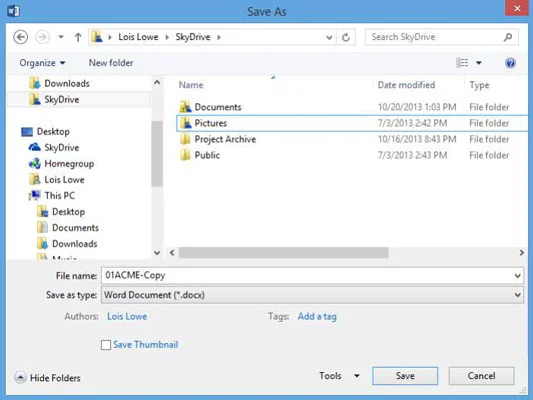
Task: Click the New folder button
Action: tap(111, 63)
